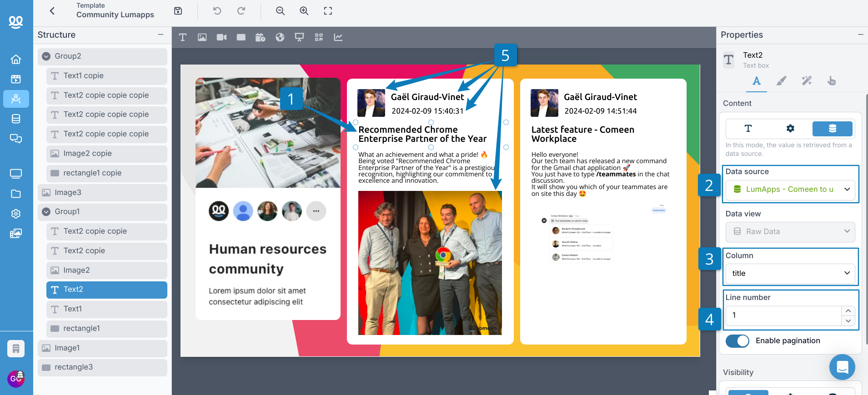Image resolution: width=868 pixels, height=395 pixels.
Task: Undo the last action
Action: pyautogui.click(x=217, y=11)
